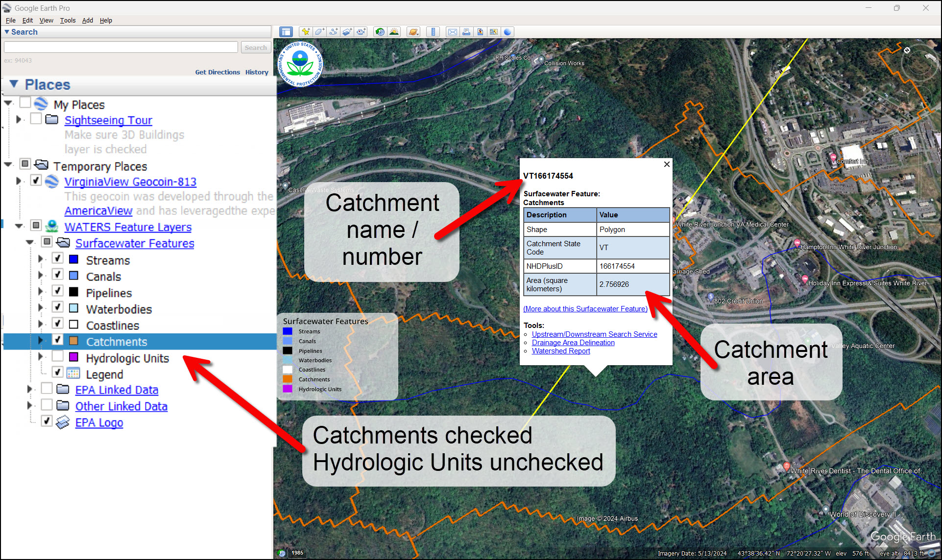Open the Edit menu
This screenshot has height=560, width=942.
click(27, 20)
